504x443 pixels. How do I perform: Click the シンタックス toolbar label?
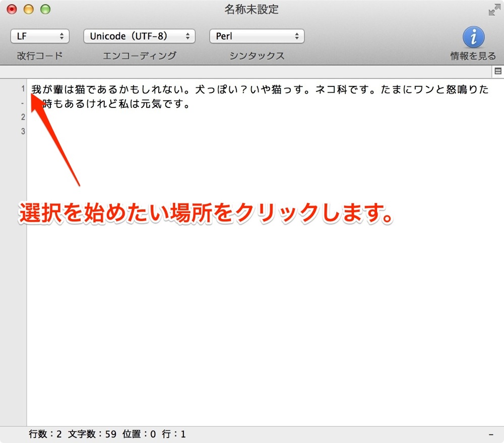point(257,56)
